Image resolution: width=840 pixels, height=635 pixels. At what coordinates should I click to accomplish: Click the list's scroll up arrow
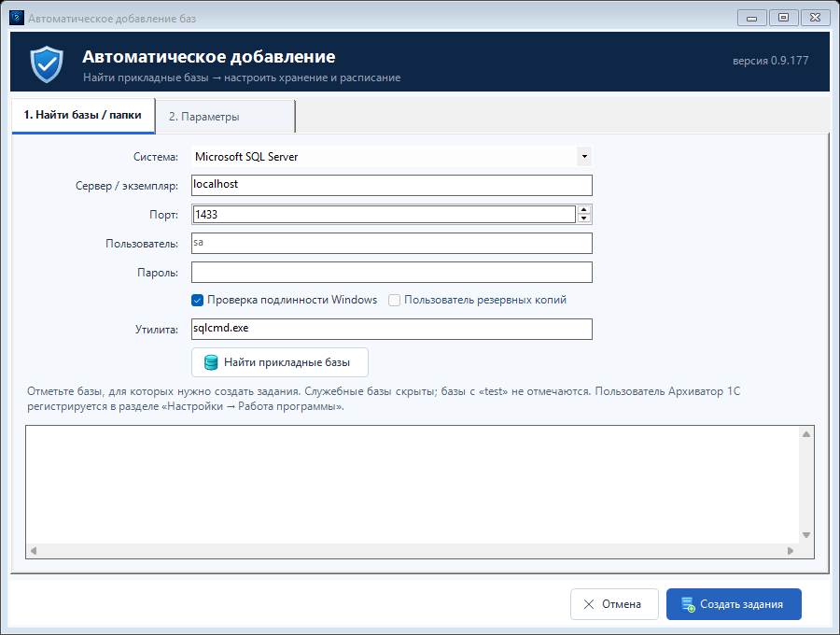tap(806, 434)
